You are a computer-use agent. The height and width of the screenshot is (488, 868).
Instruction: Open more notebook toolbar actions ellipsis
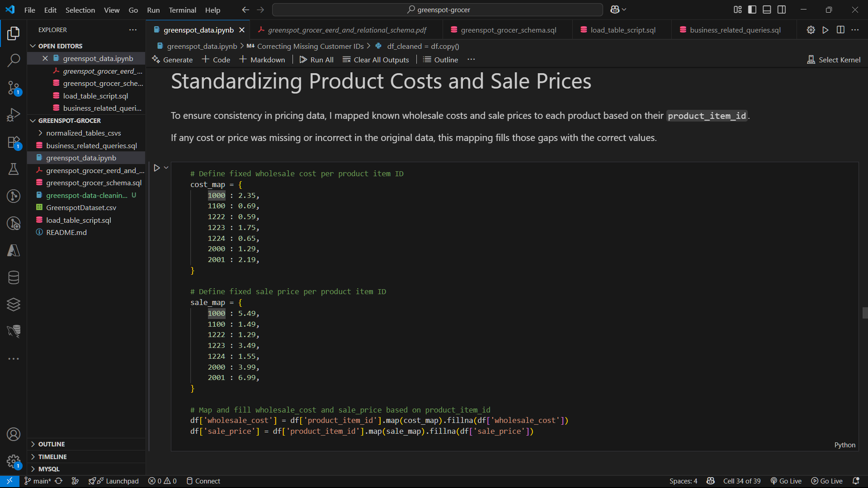471,60
